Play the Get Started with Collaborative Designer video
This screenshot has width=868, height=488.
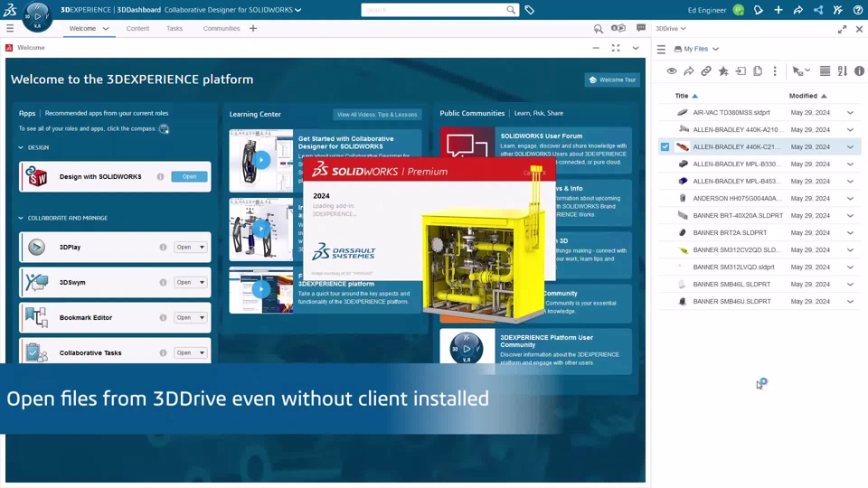(x=261, y=161)
